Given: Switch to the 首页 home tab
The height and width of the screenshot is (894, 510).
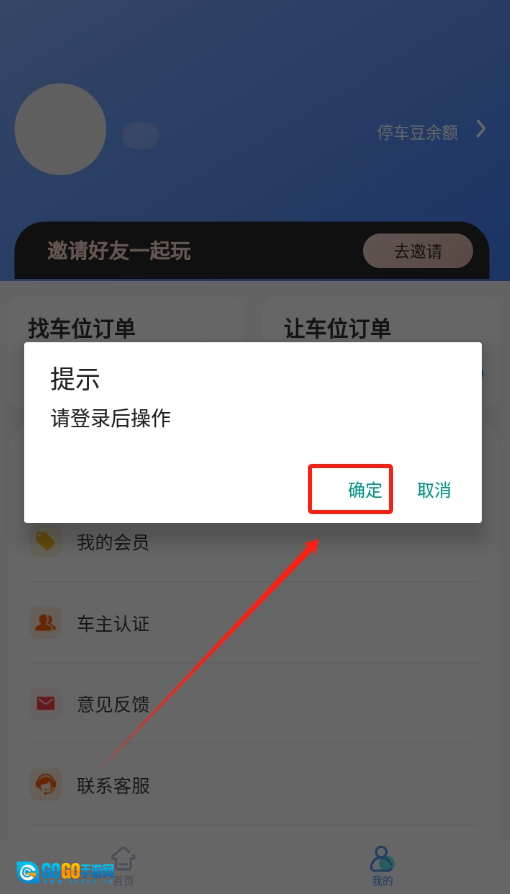Looking at the screenshot, I should pyautogui.click(x=123, y=866).
